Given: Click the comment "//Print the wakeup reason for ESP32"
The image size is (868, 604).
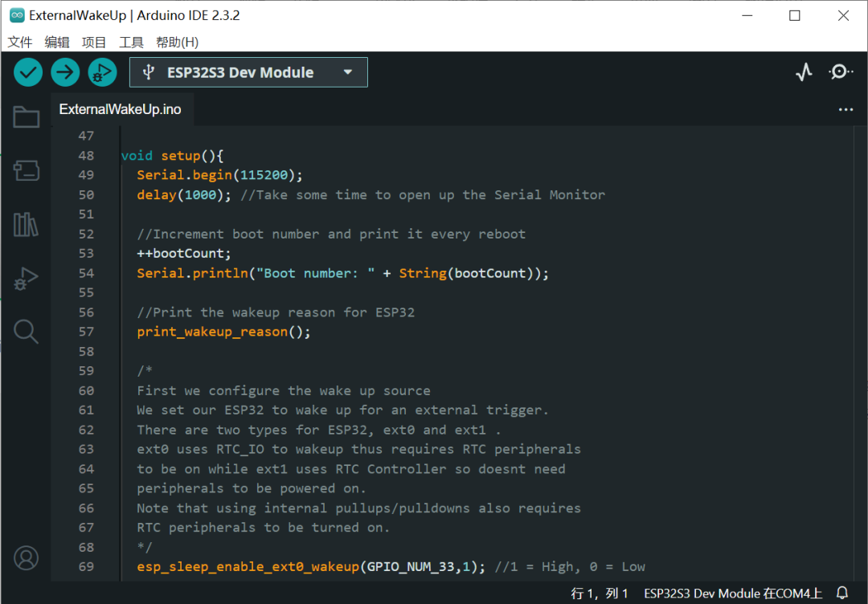Looking at the screenshot, I should 276,312.
